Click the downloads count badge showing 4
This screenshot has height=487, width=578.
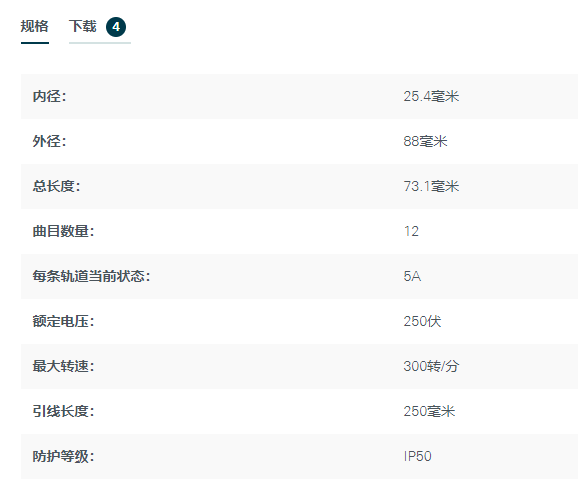(116, 27)
